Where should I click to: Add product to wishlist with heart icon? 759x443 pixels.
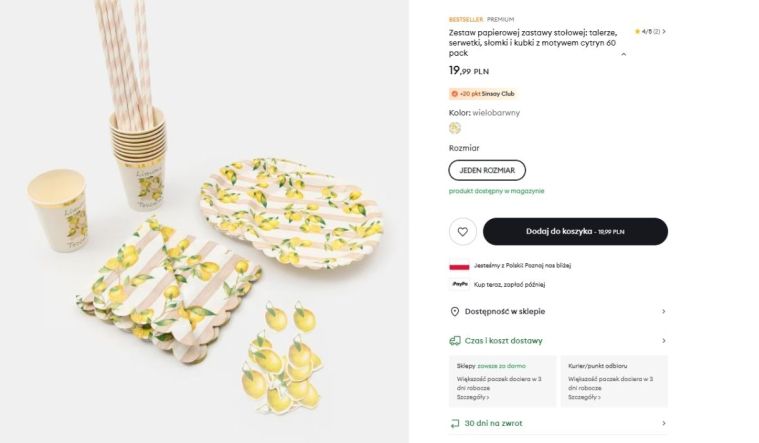(462, 231)
